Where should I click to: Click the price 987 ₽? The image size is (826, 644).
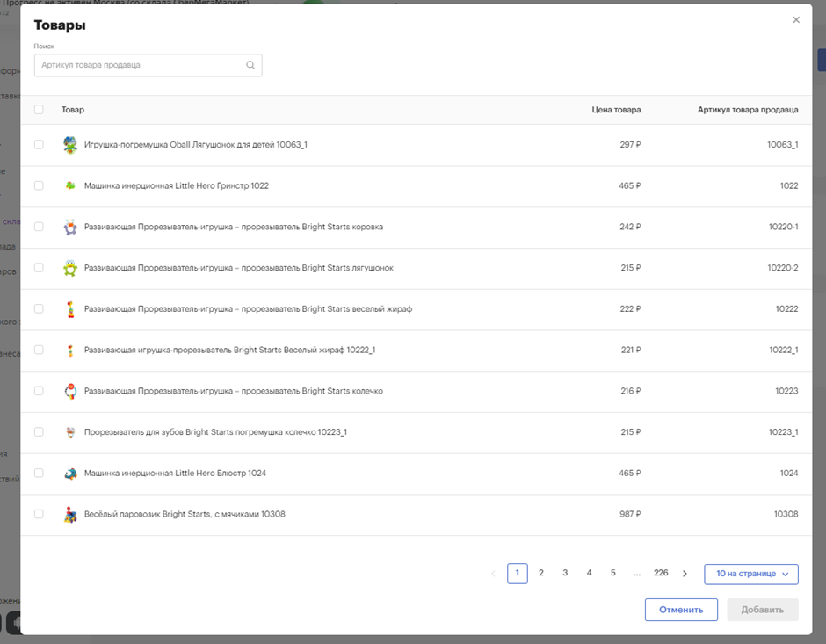(630, 514)
